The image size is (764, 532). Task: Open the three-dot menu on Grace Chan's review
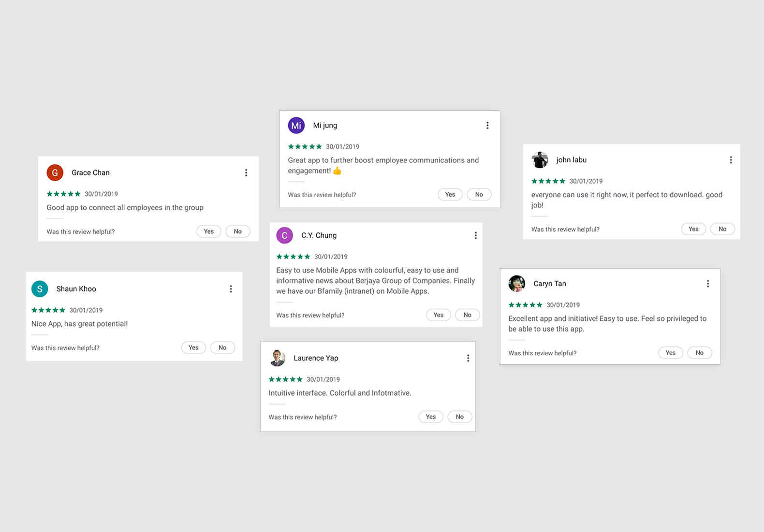[246, 173]
